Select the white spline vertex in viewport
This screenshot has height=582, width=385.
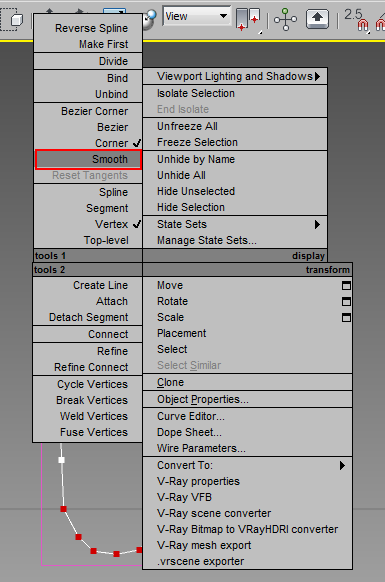pos(62,460)
